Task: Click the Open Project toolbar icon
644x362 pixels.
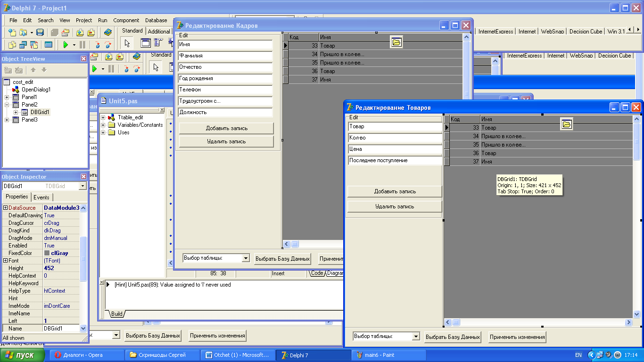Action: pos(66,33)
